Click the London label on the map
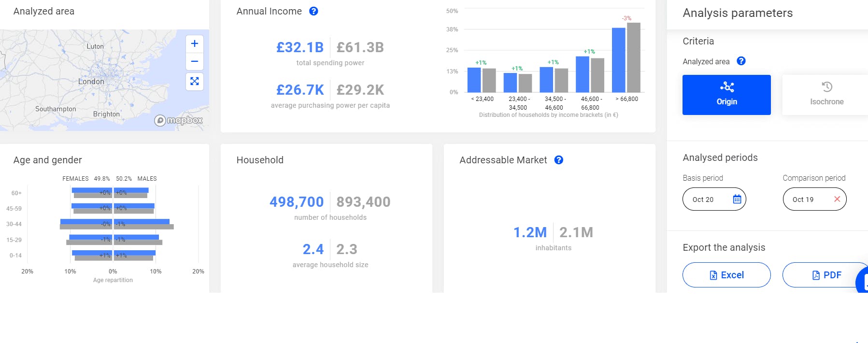868x343 pixels. (x=91, y=82)
